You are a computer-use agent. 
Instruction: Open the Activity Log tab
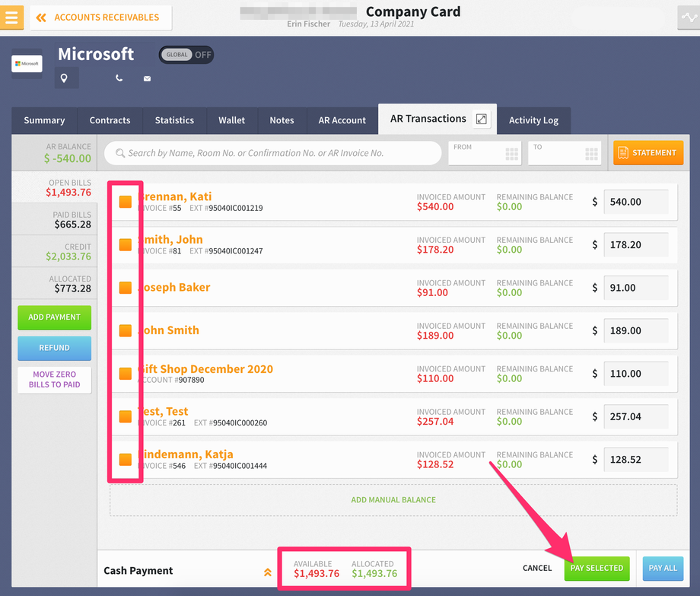pos(533,120)
